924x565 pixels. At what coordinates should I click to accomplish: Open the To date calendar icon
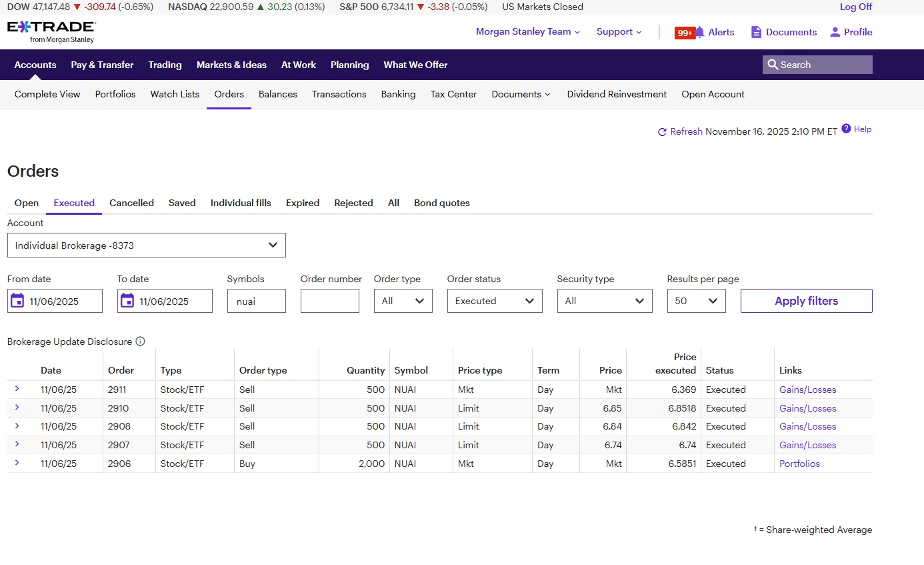127,301
